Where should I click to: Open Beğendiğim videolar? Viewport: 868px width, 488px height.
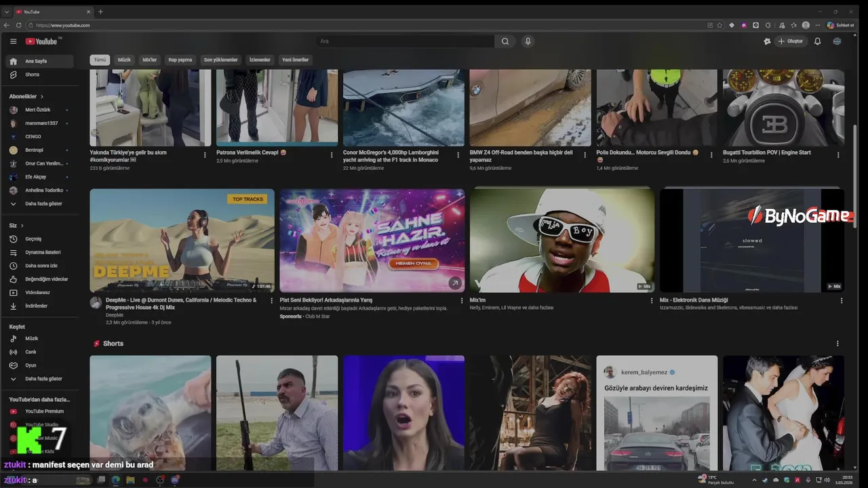(39, 279)
